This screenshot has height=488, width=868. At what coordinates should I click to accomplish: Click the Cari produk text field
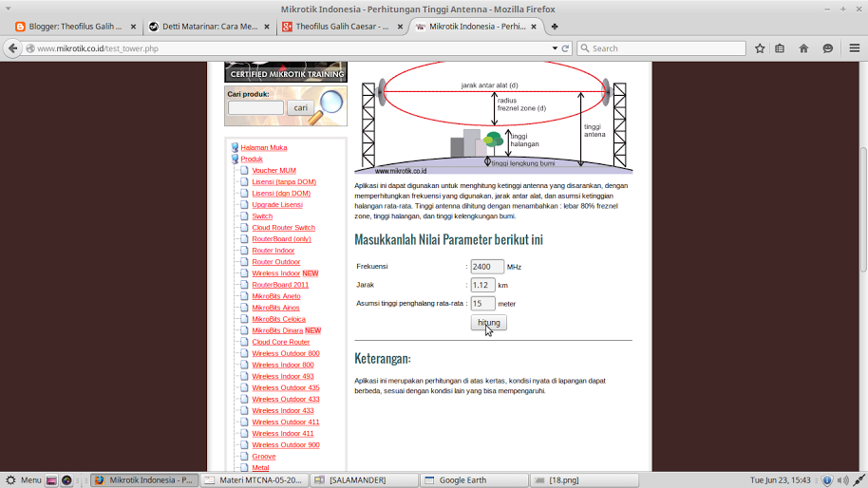(x=255, y=108)
